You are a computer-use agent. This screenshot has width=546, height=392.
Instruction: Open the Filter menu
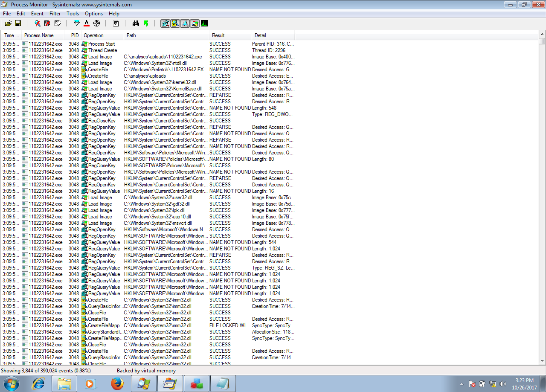point(55,14)
